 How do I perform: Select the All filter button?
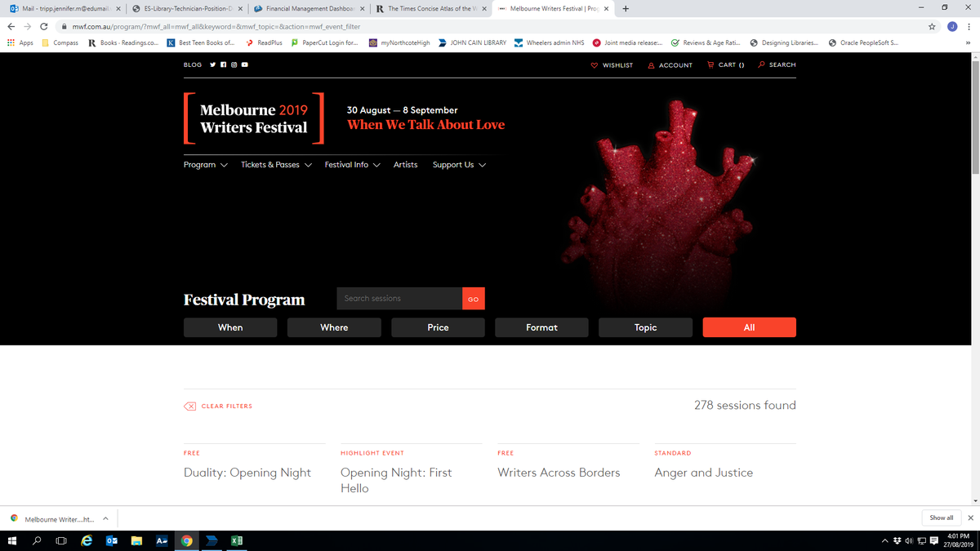coord(750,327)
